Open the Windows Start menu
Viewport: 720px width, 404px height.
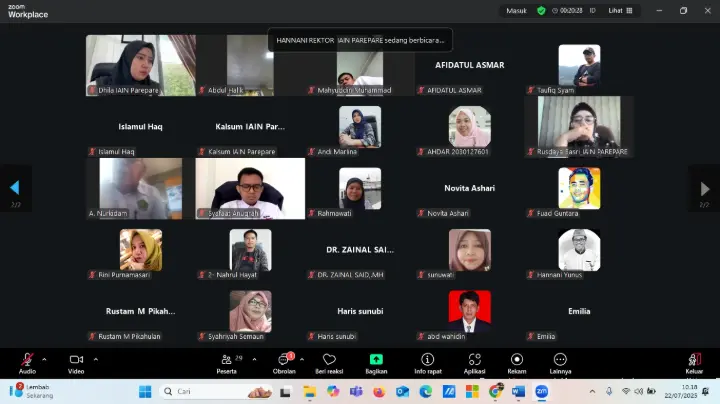tap(145, 391)
